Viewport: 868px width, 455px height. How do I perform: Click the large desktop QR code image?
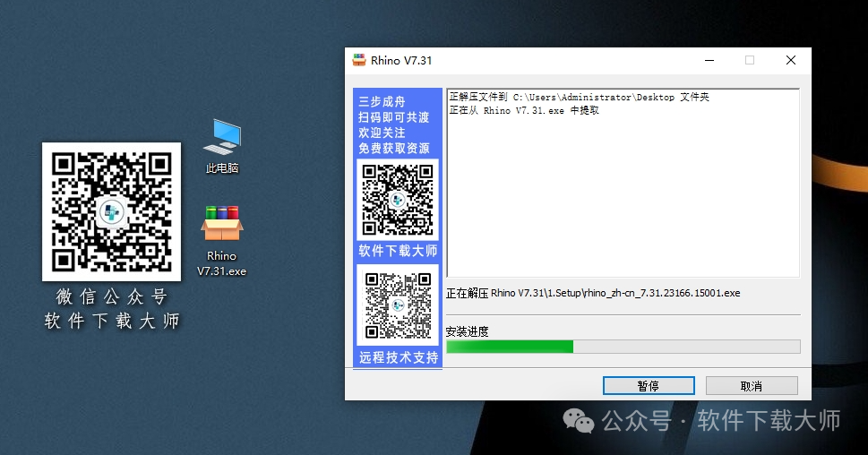pos(111,211)
